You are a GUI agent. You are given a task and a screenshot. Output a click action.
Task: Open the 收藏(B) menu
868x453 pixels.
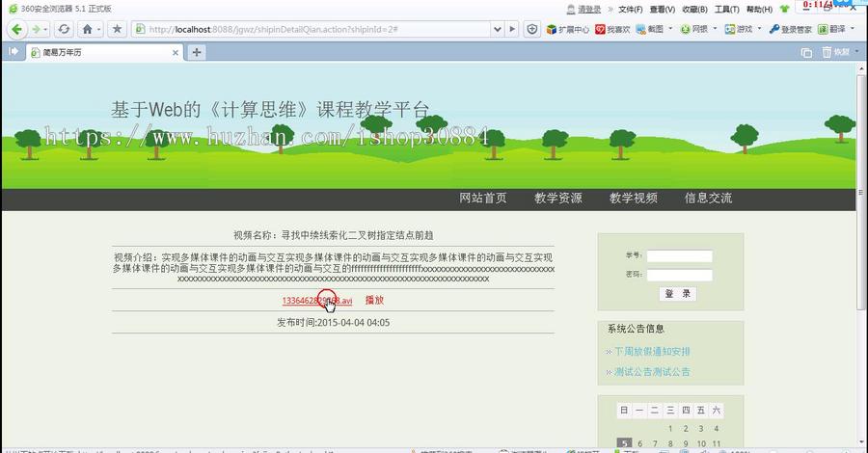click(694, 10)
